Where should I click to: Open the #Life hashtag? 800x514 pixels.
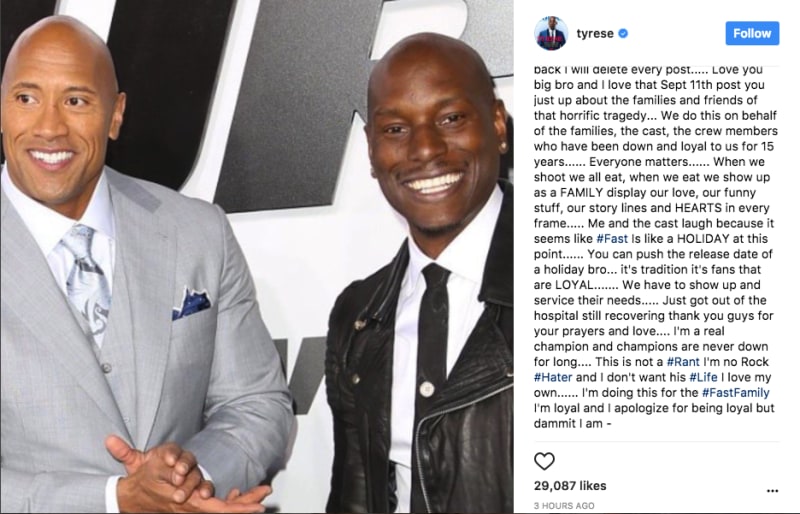[x=703, y=377]
